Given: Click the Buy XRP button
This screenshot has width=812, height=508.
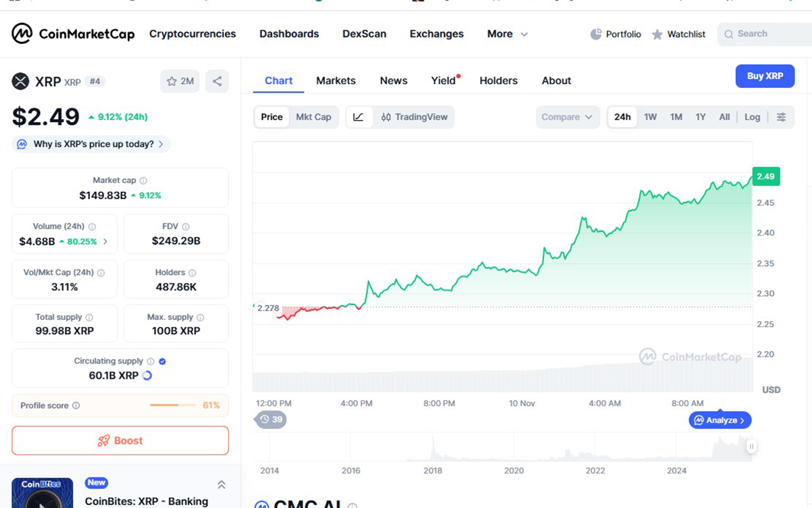Looking at the screenshot, I should tap(765, 76).
